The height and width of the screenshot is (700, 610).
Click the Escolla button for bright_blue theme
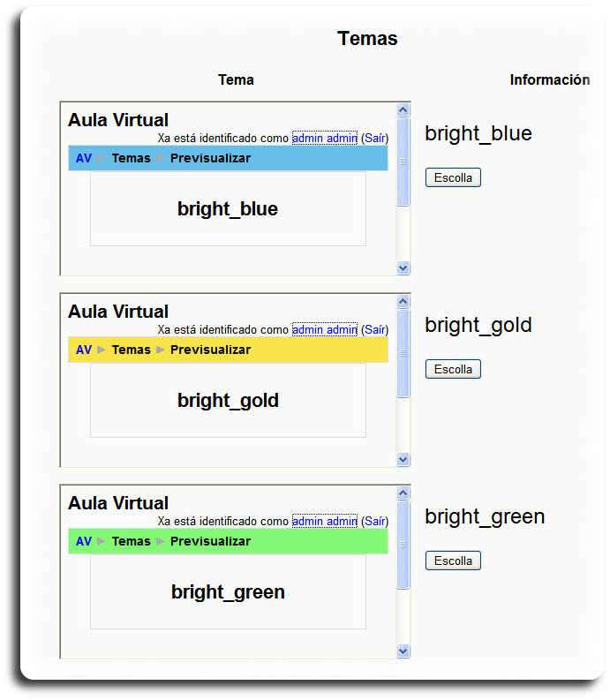coord(453,177)
